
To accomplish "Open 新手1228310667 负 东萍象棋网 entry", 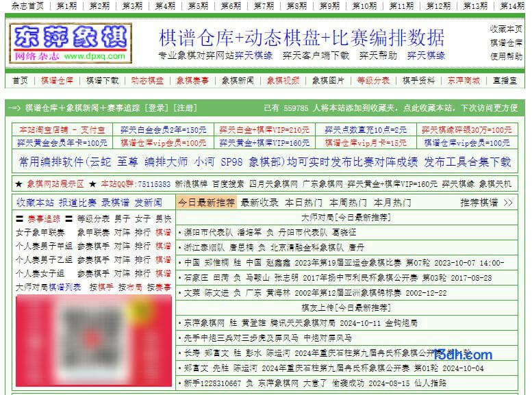I will (x=315, y=383).
